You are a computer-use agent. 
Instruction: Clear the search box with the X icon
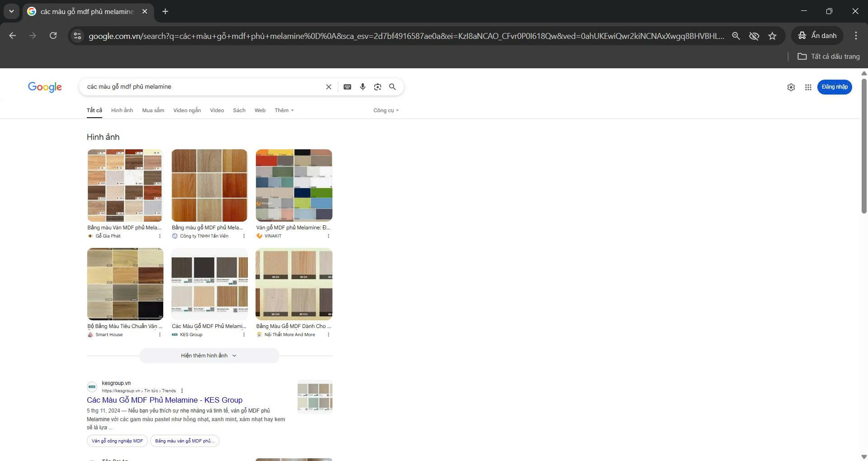click(x=329, y=87)
